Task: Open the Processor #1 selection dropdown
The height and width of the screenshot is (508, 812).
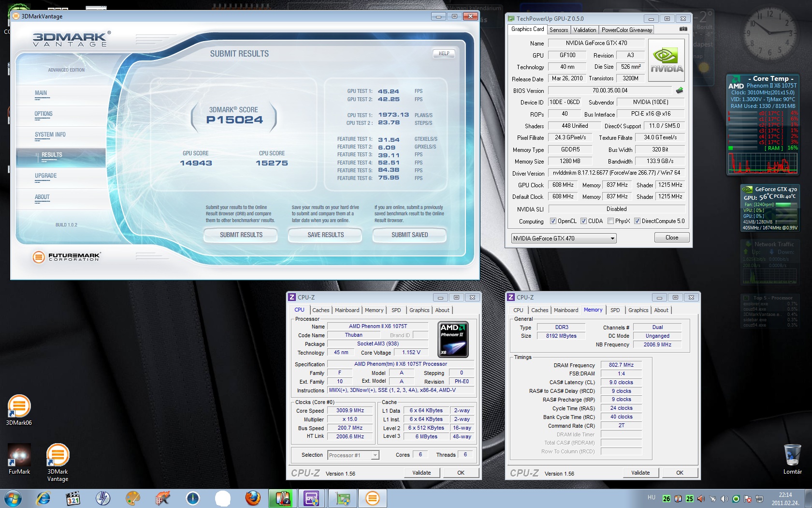Action: tap(375, 455)
